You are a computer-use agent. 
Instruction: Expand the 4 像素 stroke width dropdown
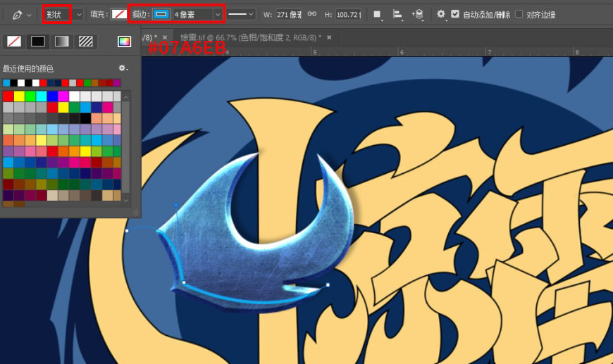pyautogui.click(x=198, y=15)
